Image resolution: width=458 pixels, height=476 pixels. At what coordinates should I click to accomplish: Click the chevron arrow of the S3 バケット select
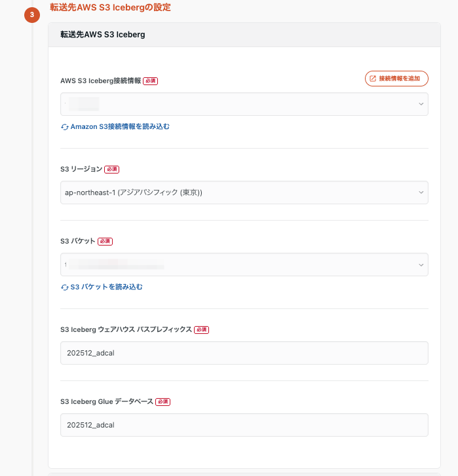[421, 265]
